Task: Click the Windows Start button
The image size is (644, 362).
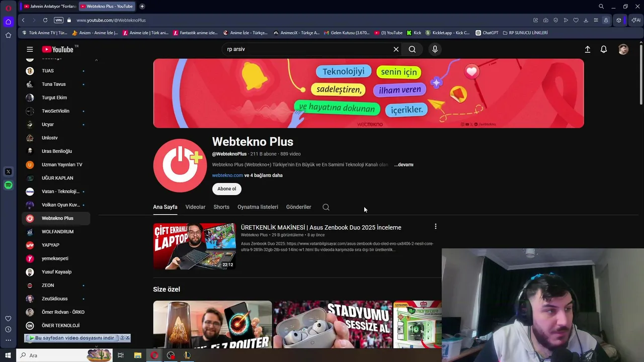Action: (x=8, y=355)
